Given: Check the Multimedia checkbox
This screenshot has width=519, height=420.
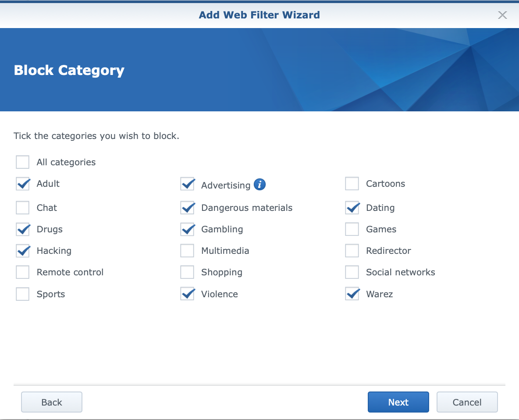Looking at the screenshot, I should coord(187,250).
